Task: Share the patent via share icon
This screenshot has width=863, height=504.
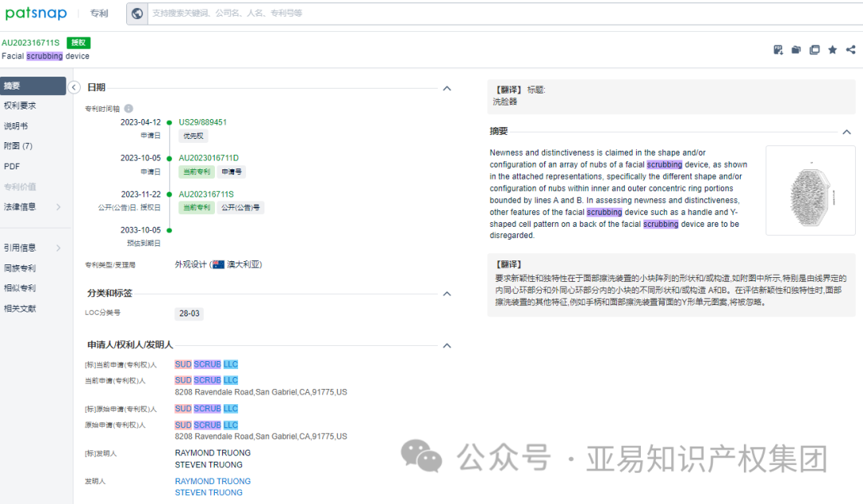Action: pos(850,50)
